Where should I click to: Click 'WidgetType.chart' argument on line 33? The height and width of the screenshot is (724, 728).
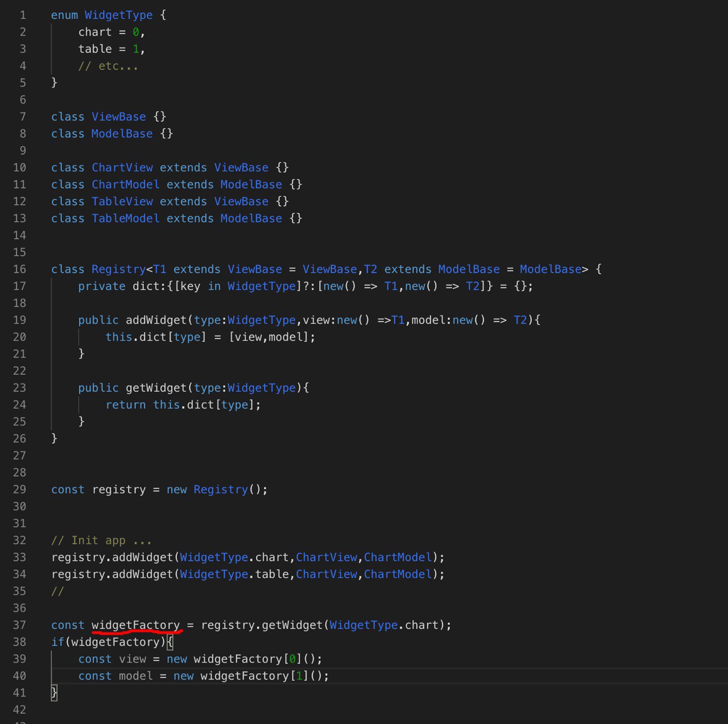coord(234,557)
